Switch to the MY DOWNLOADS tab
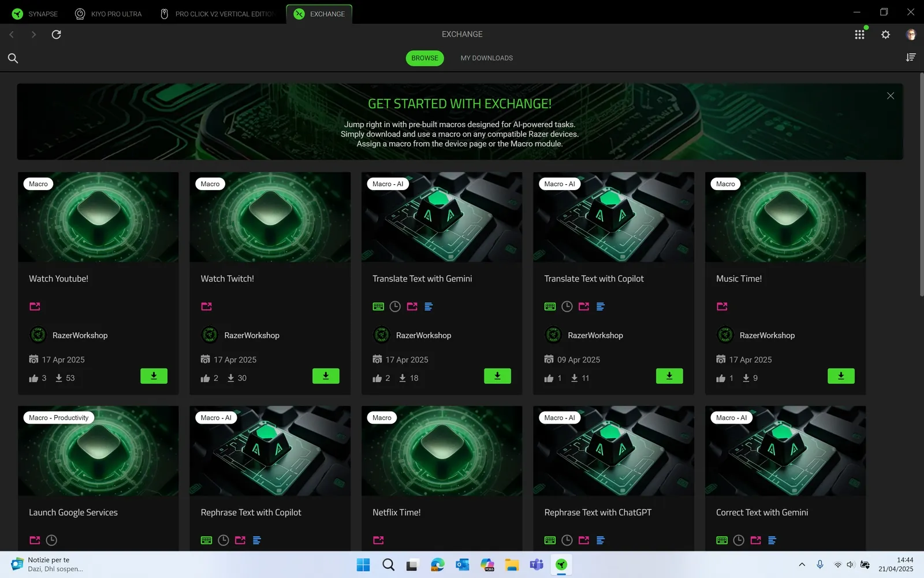The width and height of the screenshot is (924, 578). tap(486, 58)
